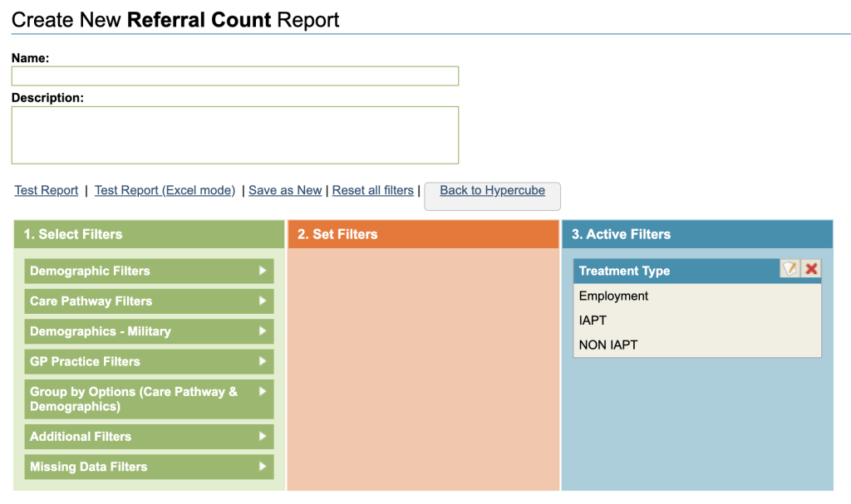The width and height of the screenshot is (851, 504).
Task: Expand Care Pathway Filters section
Action: (x=149, y=301)
